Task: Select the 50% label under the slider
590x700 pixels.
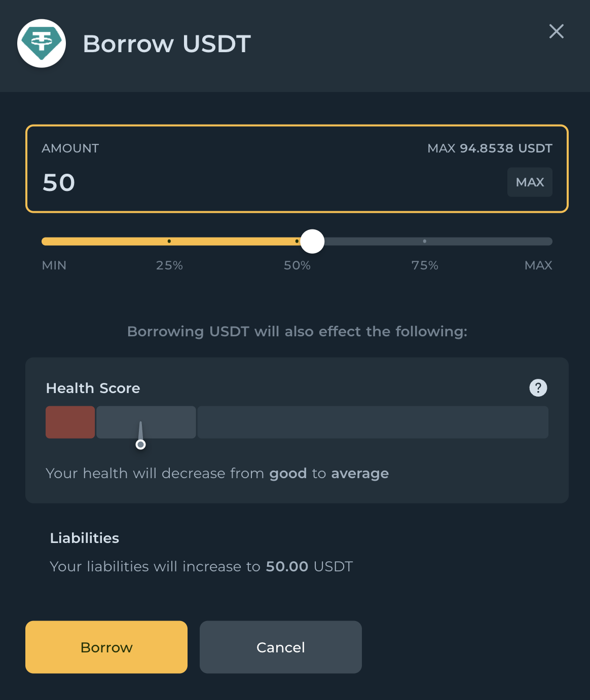Action: pyautogui.click(x=297, y=265)
